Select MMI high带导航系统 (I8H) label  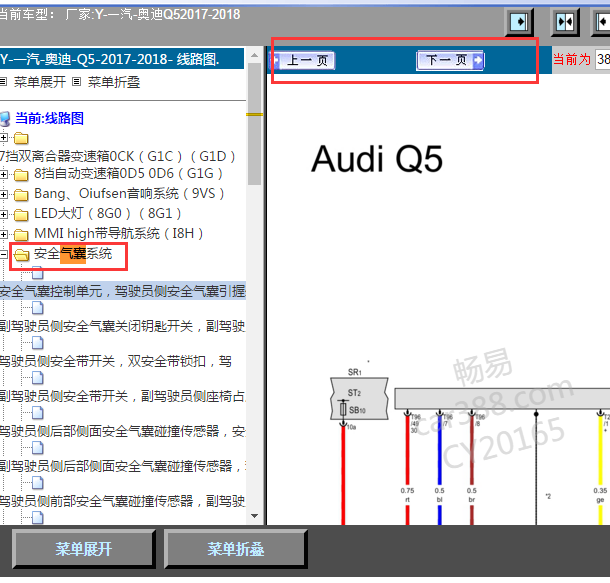[119, 233]
